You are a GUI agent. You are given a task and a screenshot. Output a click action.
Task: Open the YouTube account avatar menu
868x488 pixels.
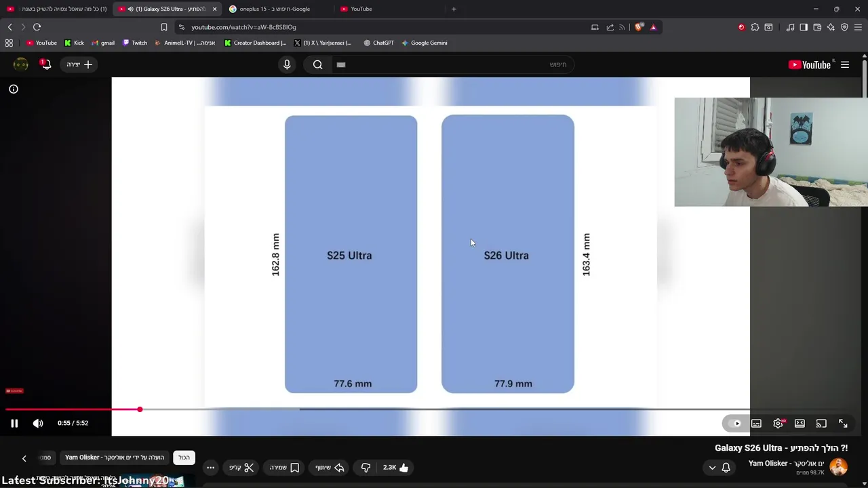point(21,64)
